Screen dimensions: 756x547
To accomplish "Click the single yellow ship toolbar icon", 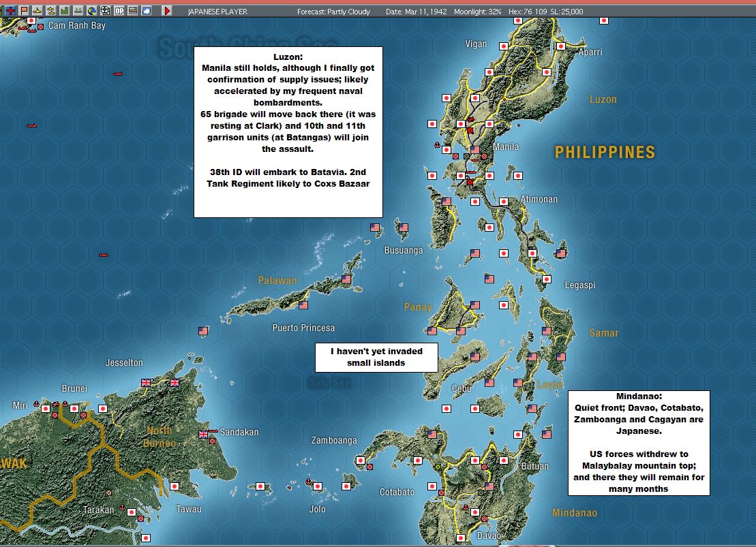I will (37, 11).
